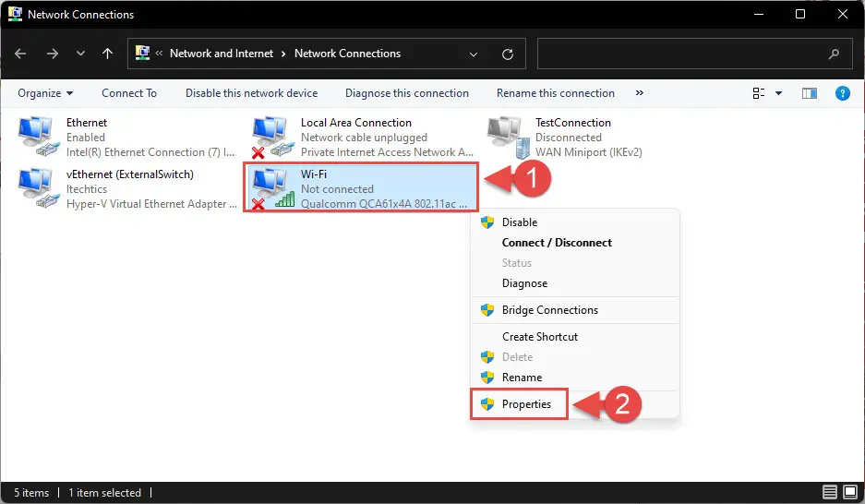865x504 pixels.
Task: Click the Local Area Connection name
Action: coord(355,123)
